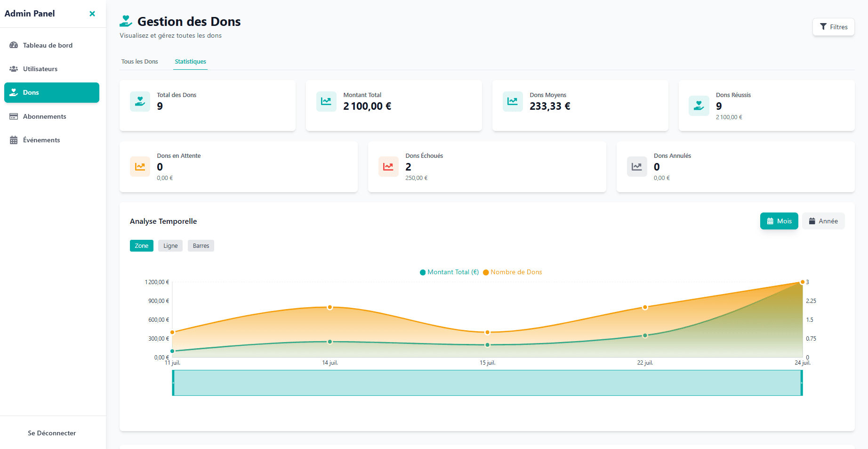
Task: Close the Admin Panel sidebar with X icon
Action: click(92, 14)
